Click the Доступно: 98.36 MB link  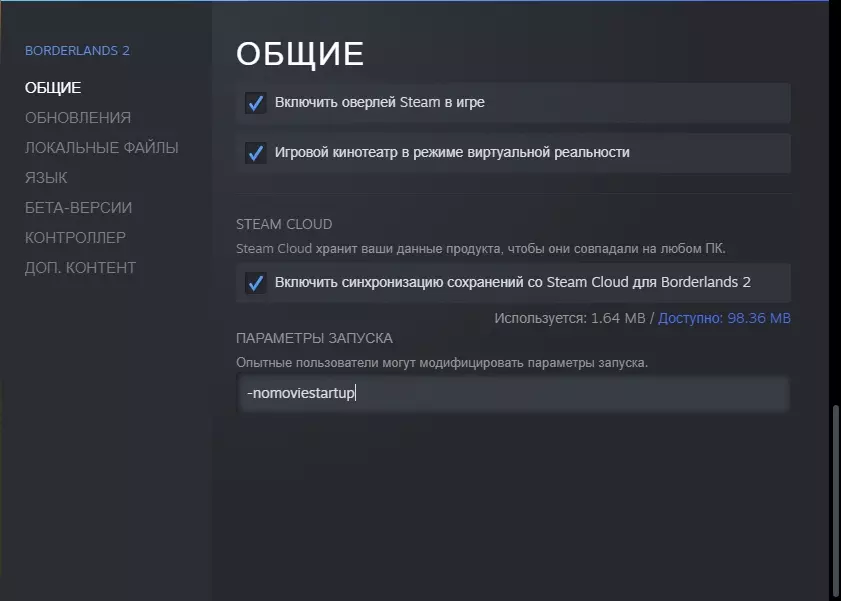pyautogui.click(x=724, y=318)
